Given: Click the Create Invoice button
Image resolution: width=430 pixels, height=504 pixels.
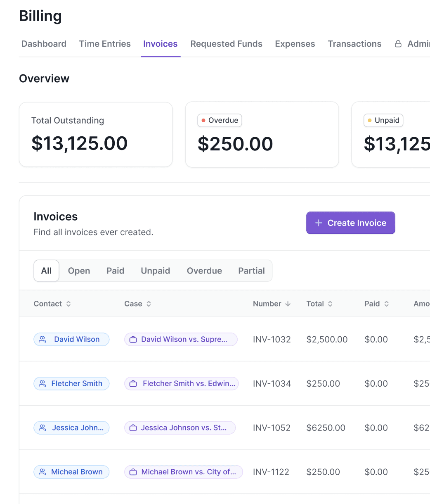Looking at the screenshot, I should [x=351, y=223].
